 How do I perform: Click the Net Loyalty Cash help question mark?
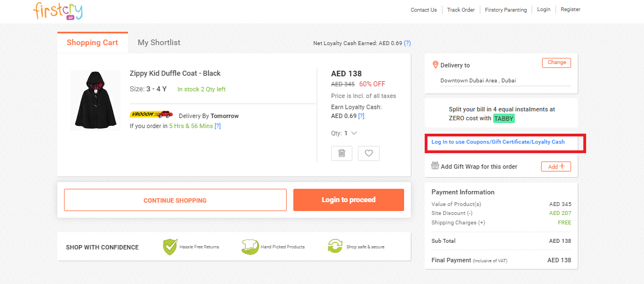point(407,43)
